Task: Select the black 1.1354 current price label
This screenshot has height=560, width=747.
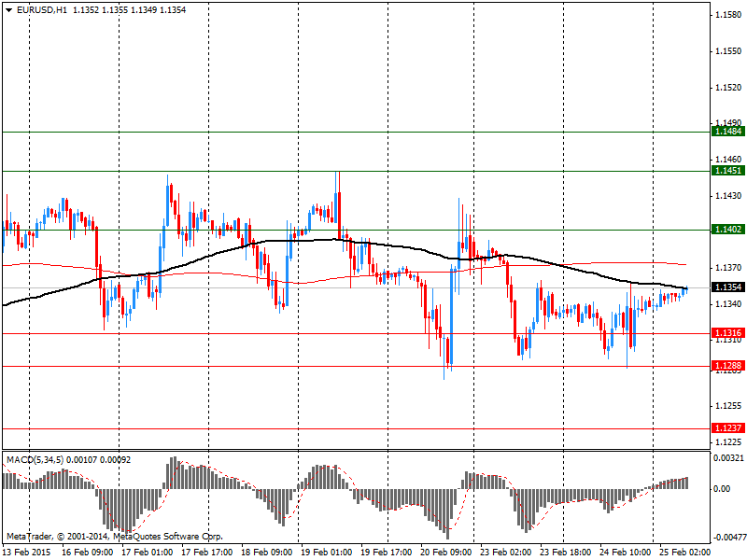Action: point(728,287)
